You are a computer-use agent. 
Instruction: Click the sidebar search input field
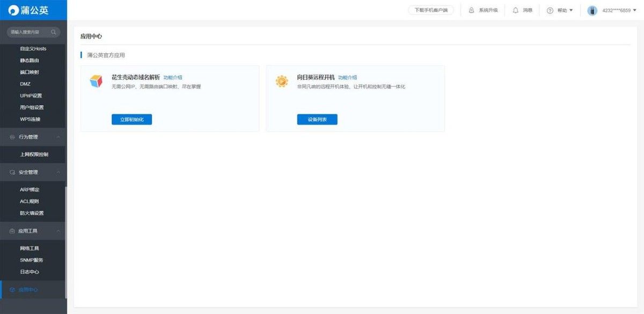click(x=30, y=32)
